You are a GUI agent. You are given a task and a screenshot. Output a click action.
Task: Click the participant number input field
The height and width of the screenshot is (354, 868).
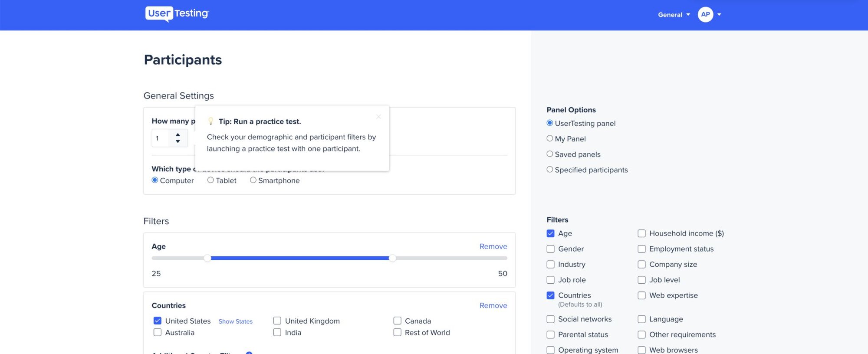[163, 138]
